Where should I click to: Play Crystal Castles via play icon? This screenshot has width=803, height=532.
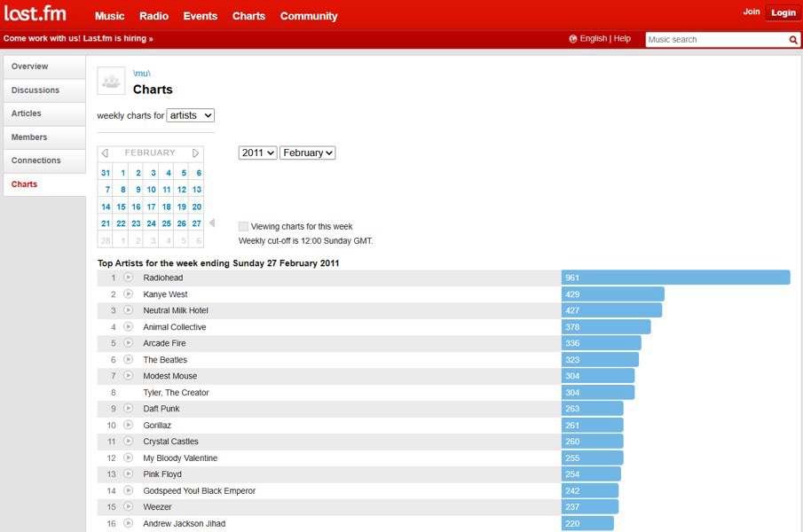[x=128, y=441]
